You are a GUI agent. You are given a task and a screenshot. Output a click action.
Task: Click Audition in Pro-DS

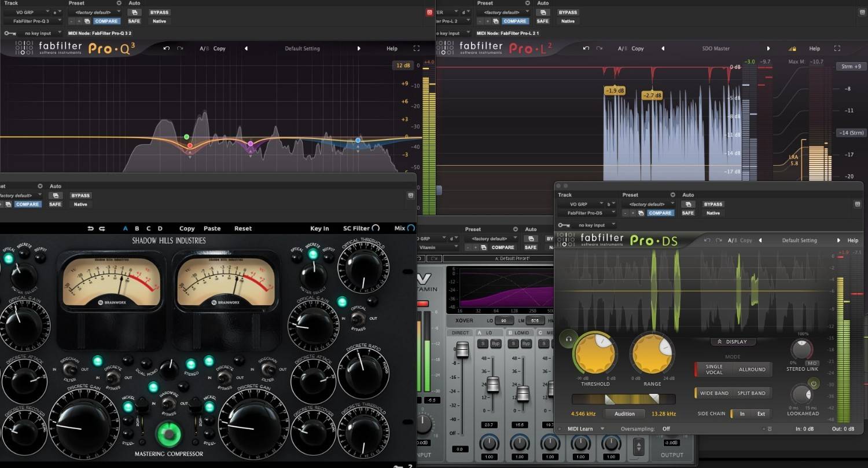(x=624, y=414)
